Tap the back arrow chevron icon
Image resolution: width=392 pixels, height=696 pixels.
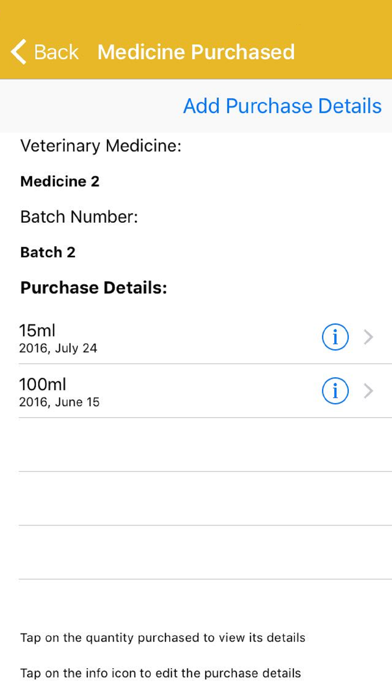tap(19, 52)
